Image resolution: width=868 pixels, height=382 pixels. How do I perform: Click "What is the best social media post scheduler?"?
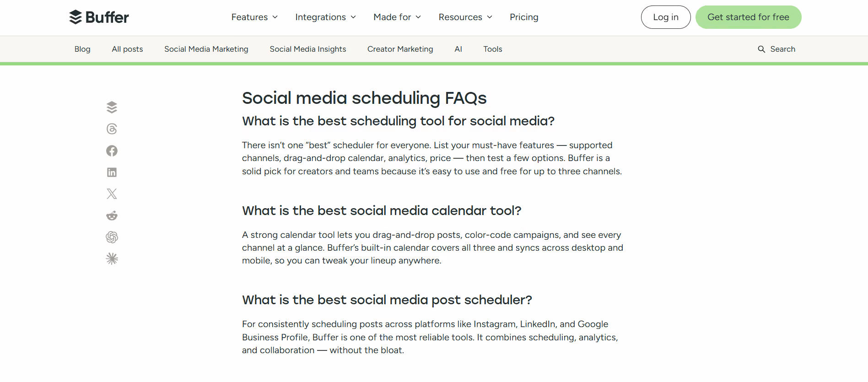point(387,300)
